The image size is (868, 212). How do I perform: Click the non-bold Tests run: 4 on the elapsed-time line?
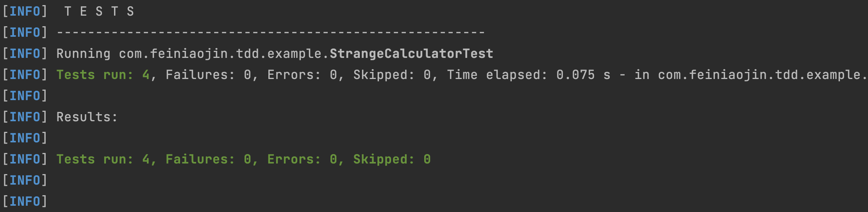click(x=103, y=75)
